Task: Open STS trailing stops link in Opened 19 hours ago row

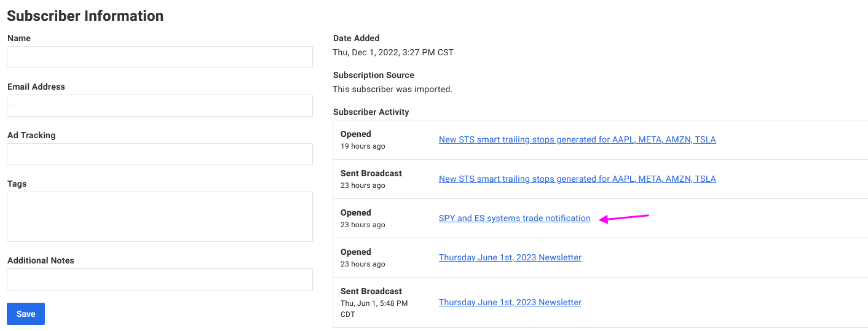Action: click(577, 139)
